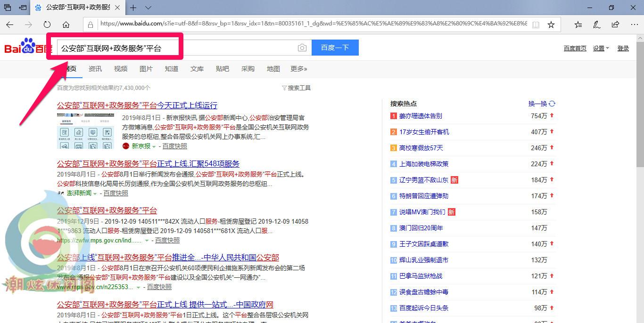The width and height of the screenshot is (644, 323).
Task: Open hot search 误食盘古蟾蜍中毒
Action: coord(424,292)
